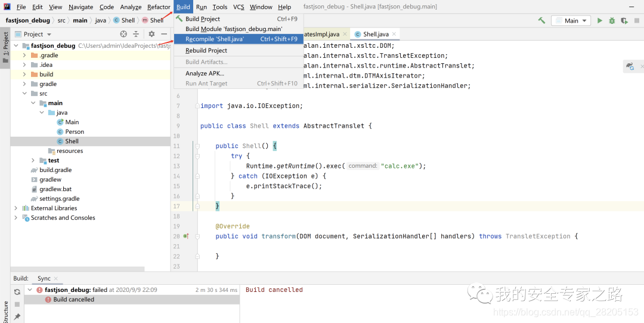Run the Main configuration with green play icon

[x=600, y=20]
